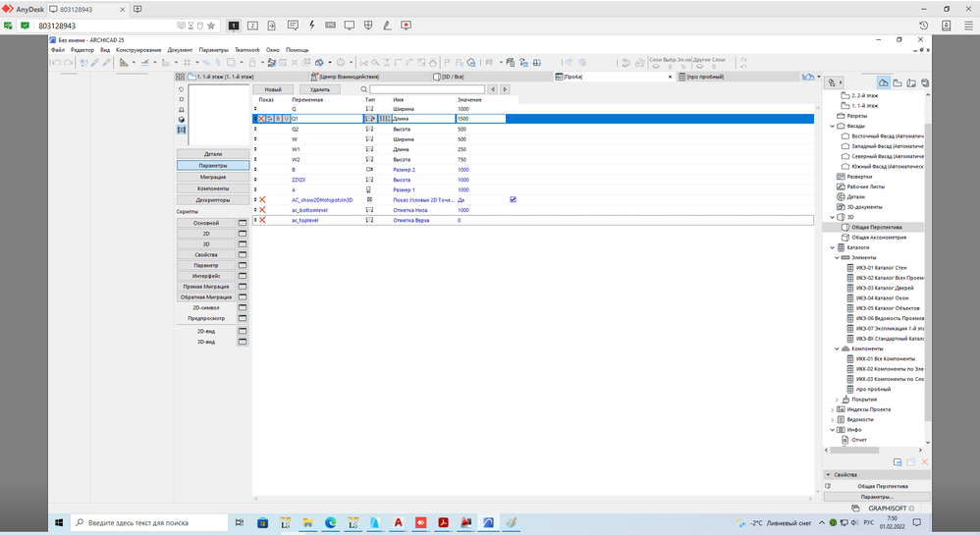Click the Redo arrow in ARCHICAD toolbar

pyautogui.click(x=68, y=63)
